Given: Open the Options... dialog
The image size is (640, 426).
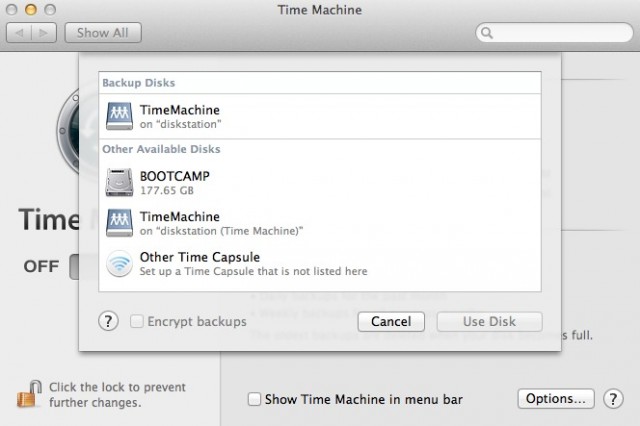Looking at the screenshot, I should click(556, 399).
